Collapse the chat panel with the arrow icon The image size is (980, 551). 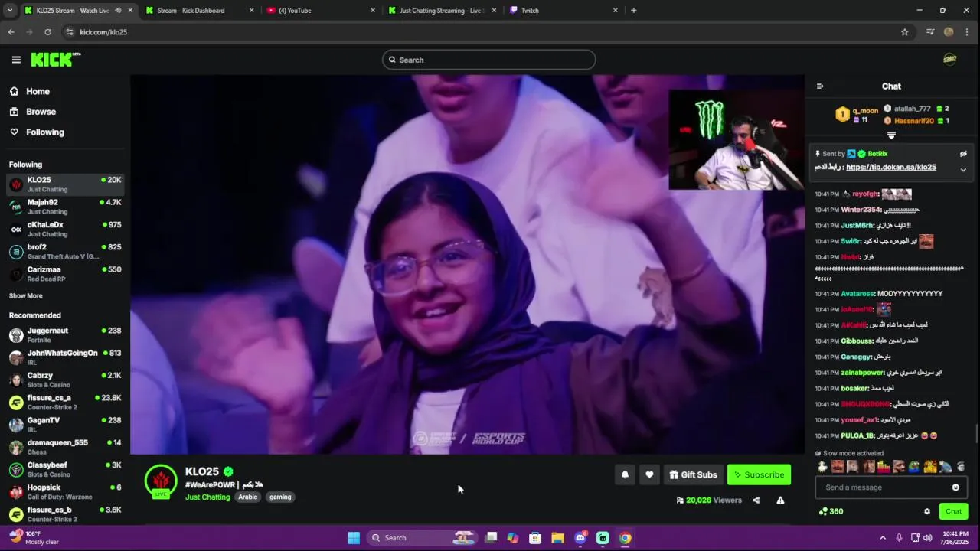click(x=820, y=86)
